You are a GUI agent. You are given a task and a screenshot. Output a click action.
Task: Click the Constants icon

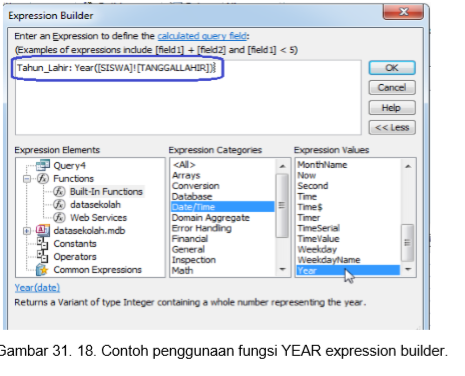tap(42, 243)
